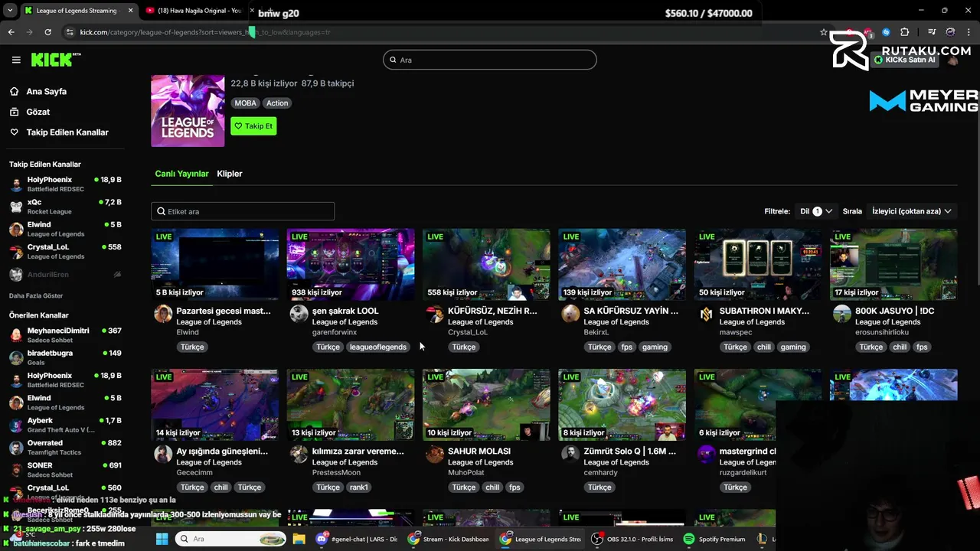The image size is (980, 551).
Task: Switch to OBS 32.1.0 taskbar window
Action: click(632, 539)
